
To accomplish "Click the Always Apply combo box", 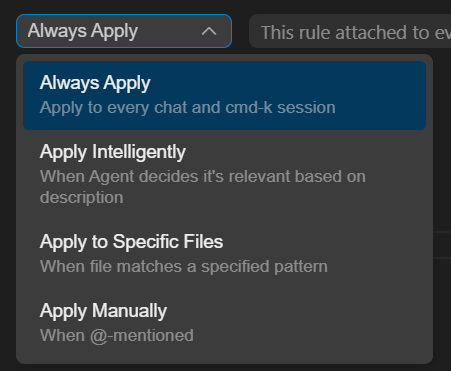I will pyautogui.click(x=124, y=31).
